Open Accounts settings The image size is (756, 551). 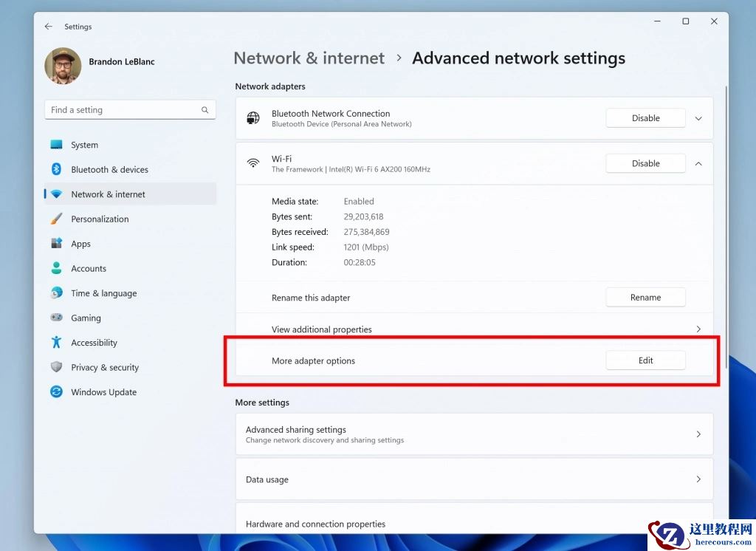89,268
